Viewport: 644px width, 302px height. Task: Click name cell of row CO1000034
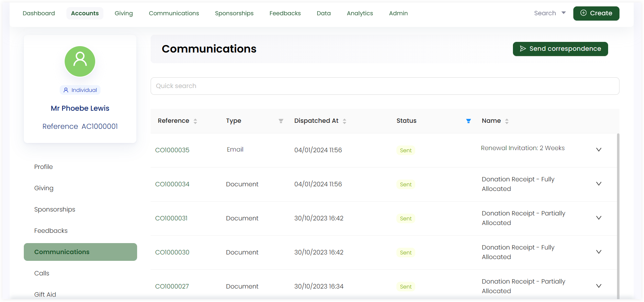518,184
